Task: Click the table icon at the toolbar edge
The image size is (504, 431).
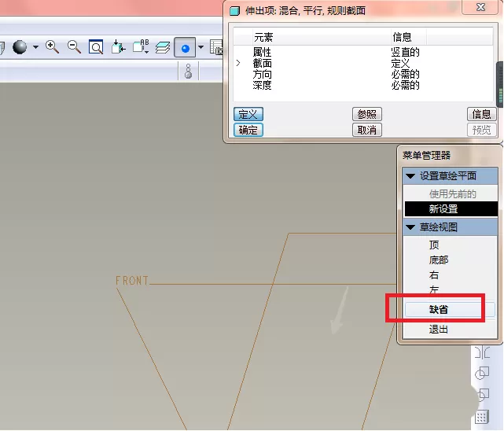Action: pos(216,47)
